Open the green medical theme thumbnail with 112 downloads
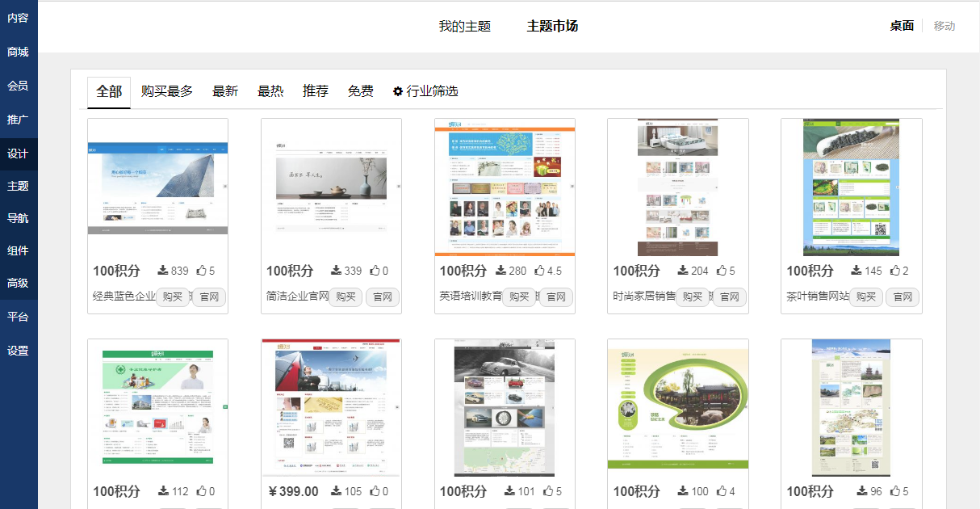The height and width of the screenshot is (509, 980). (157, 407)
